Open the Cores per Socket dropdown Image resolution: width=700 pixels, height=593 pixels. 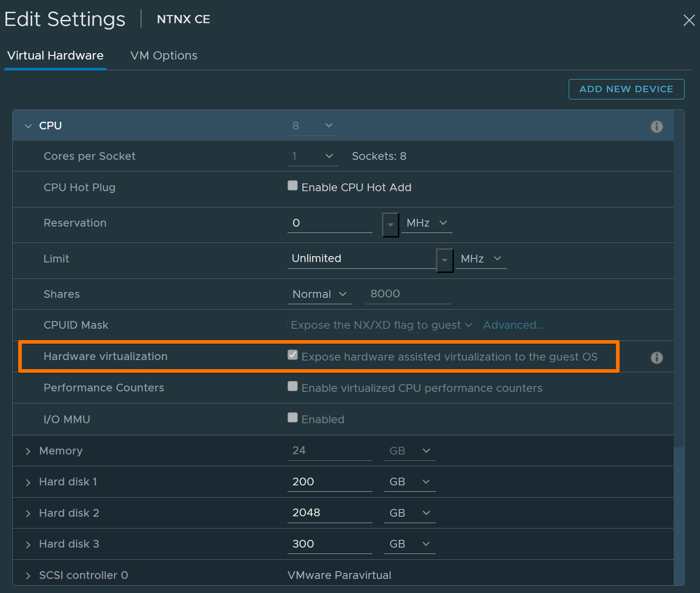coord(328,156)
